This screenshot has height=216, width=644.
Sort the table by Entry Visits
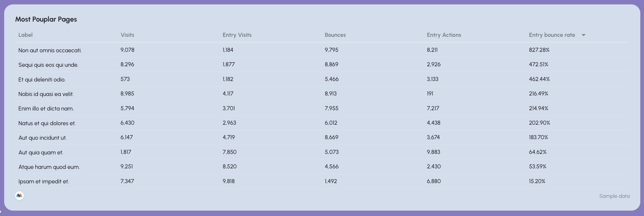click(237, 35)
